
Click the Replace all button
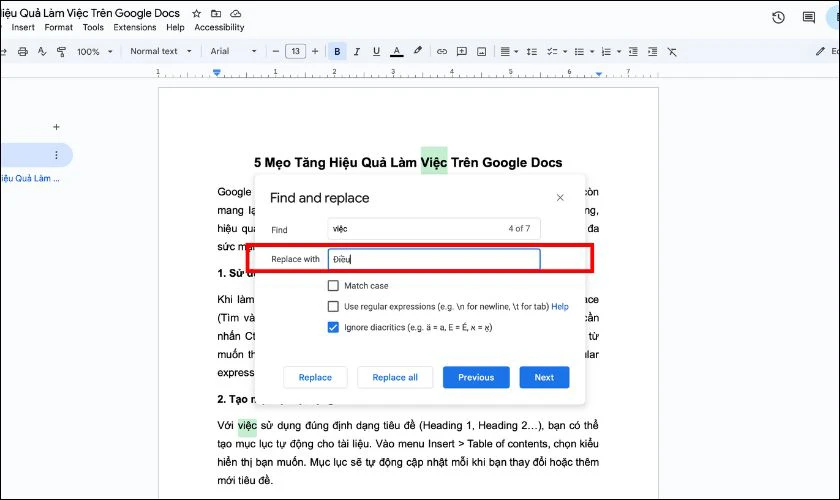click(395, 377)
